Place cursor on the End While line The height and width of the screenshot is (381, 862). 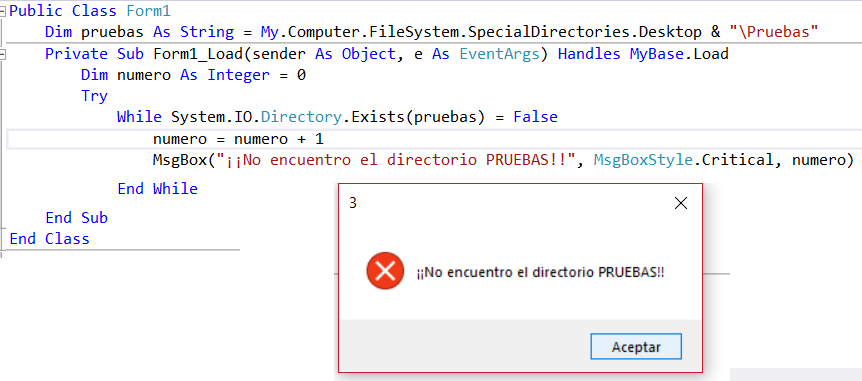(x=157, y=189)
